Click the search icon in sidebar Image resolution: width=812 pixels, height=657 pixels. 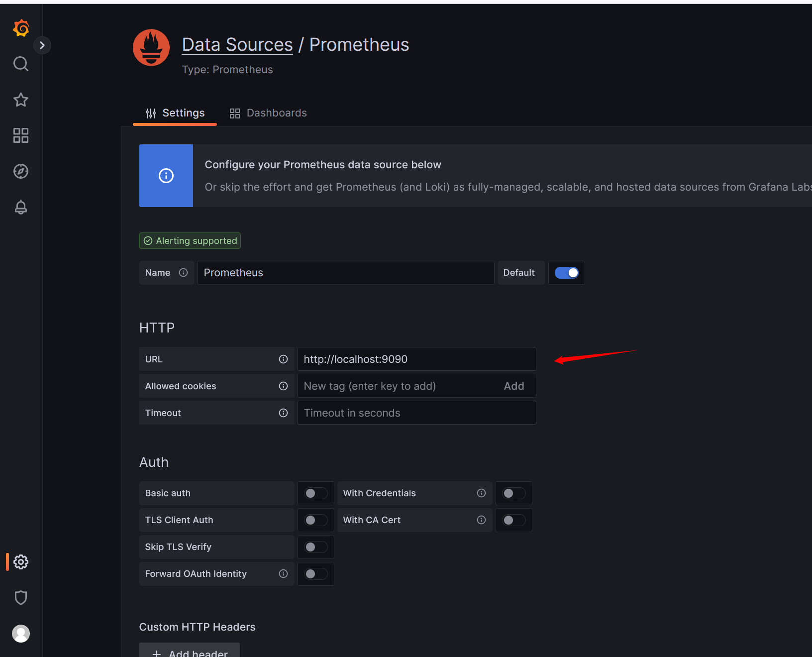(21, 64)
